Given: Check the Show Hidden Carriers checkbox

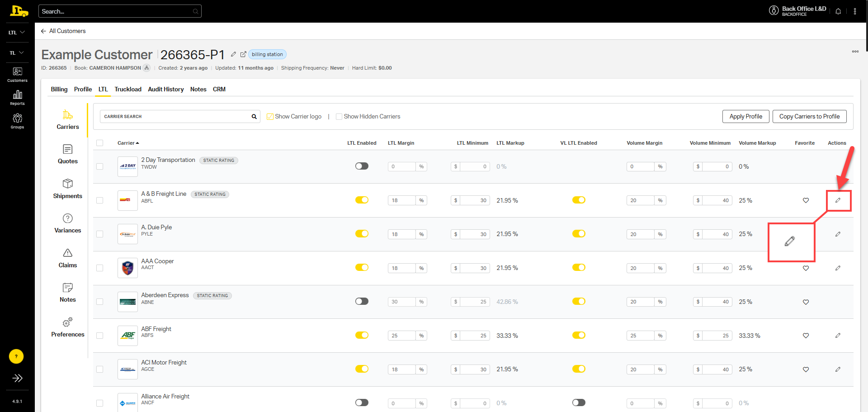Looking at the screenshot, I should [x=339, y=117].
